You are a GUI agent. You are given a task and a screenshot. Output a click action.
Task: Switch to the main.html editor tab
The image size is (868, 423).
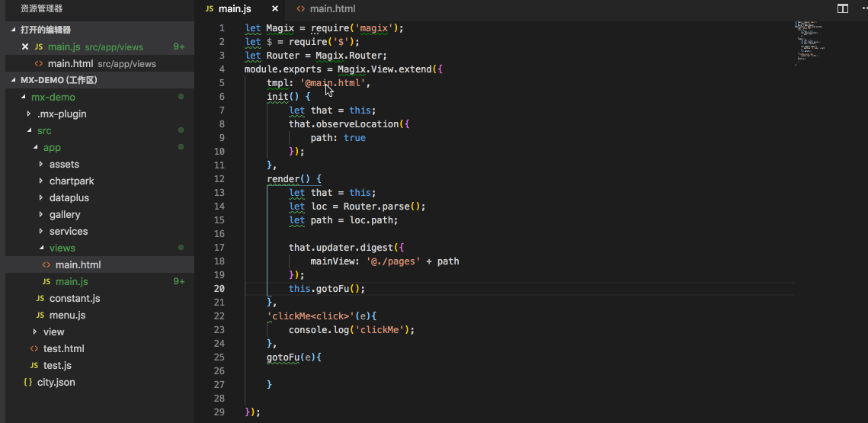coord(326,9)
